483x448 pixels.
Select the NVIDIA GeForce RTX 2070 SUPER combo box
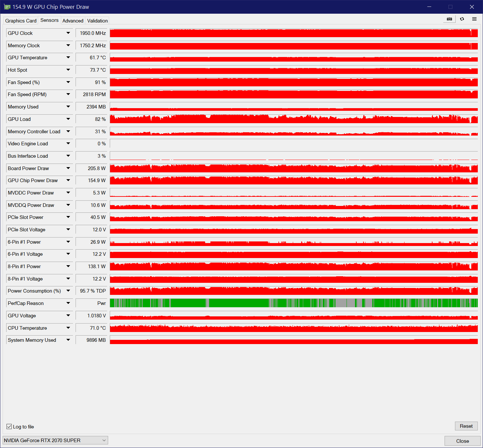tap(55, 440)
